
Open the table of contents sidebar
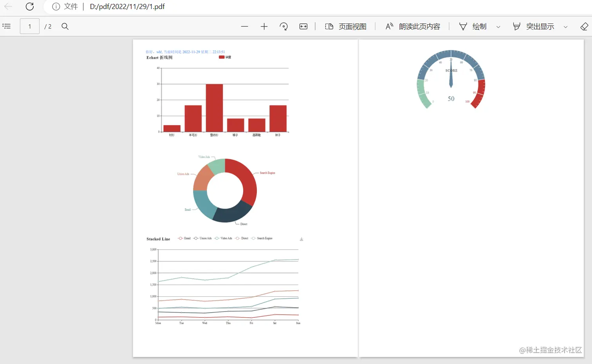[7, 26]
